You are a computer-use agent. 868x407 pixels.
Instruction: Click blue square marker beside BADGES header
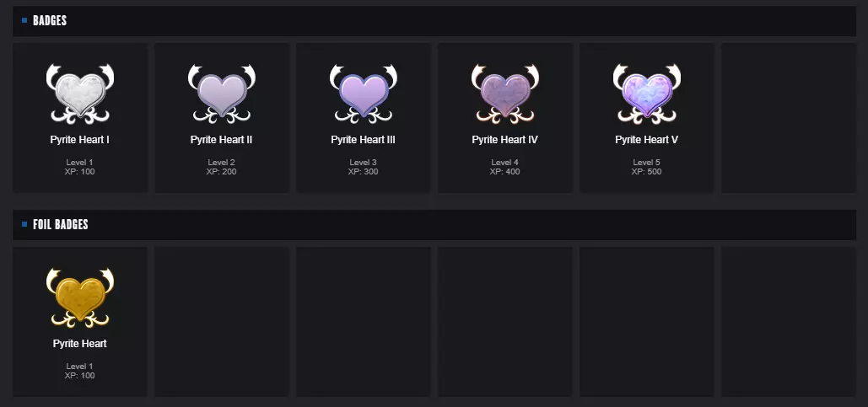24,20
